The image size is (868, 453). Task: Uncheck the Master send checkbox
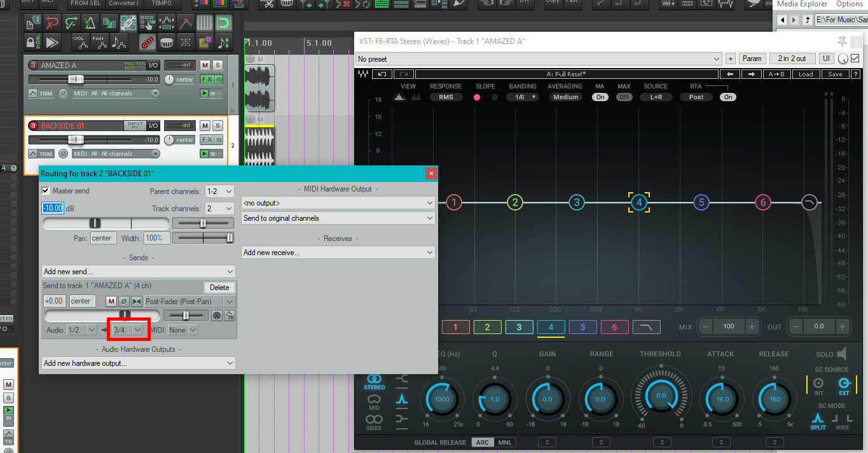click(x=45, y=191)
